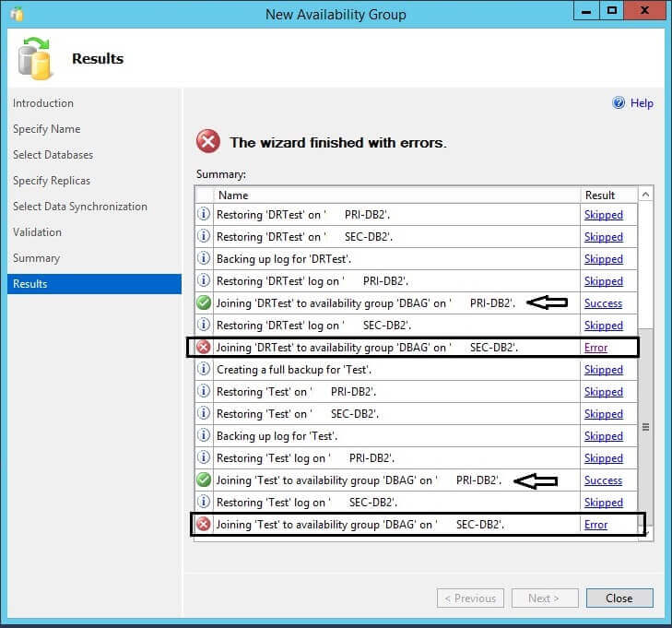This screenshot has height=628, width=672.
Task: Open Skipped link for Restoring 'Test' on SEC-DB2
Action: coord(604,414)
